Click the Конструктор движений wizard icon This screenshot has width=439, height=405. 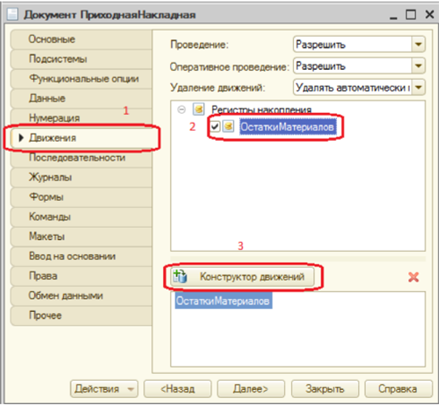180,276
